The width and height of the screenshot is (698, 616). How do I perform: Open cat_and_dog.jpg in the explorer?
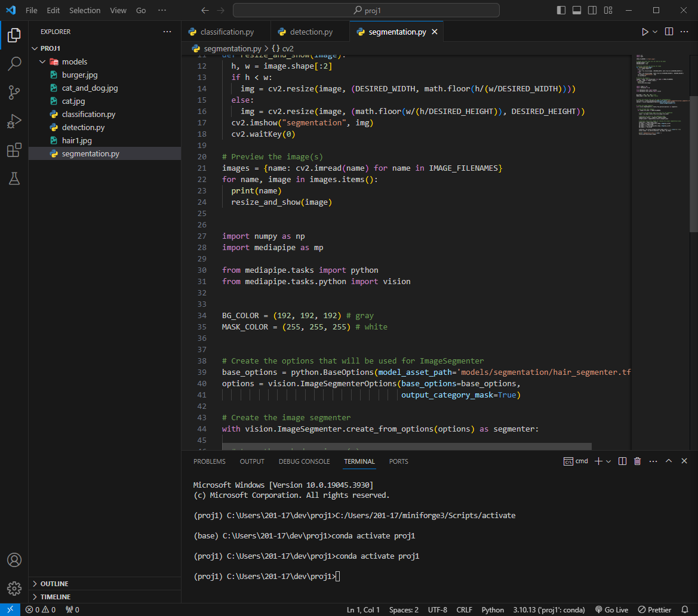click(105, 88)
